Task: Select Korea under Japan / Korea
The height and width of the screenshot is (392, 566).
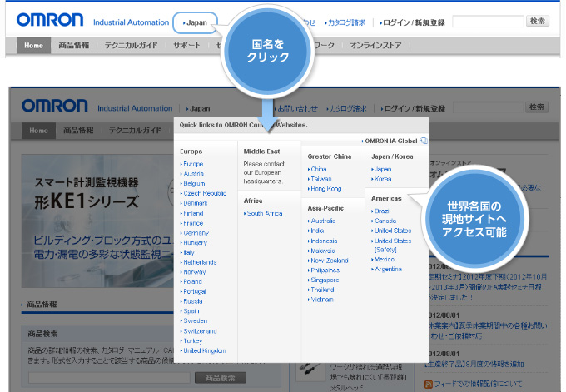Action: [381, 179]
